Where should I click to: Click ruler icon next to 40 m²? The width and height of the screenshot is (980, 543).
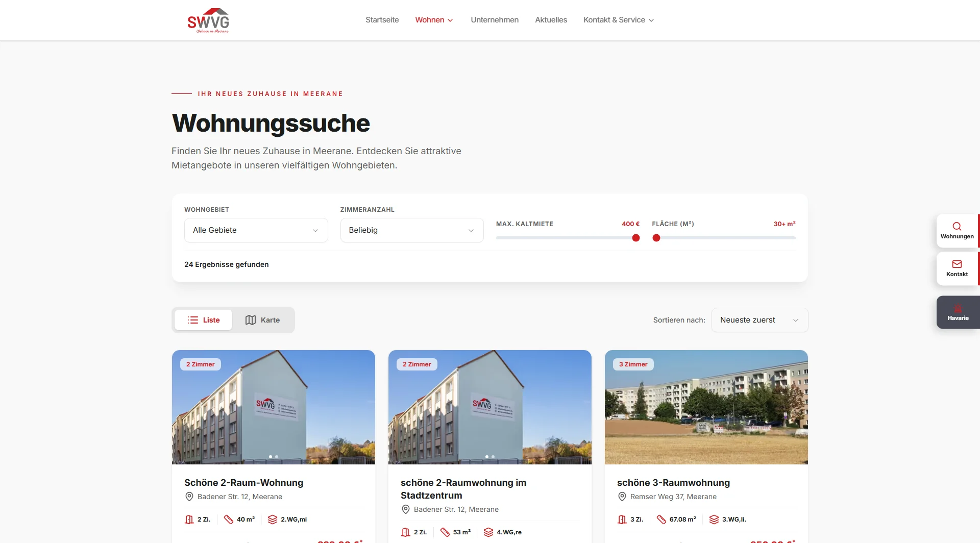click(229, 520)
